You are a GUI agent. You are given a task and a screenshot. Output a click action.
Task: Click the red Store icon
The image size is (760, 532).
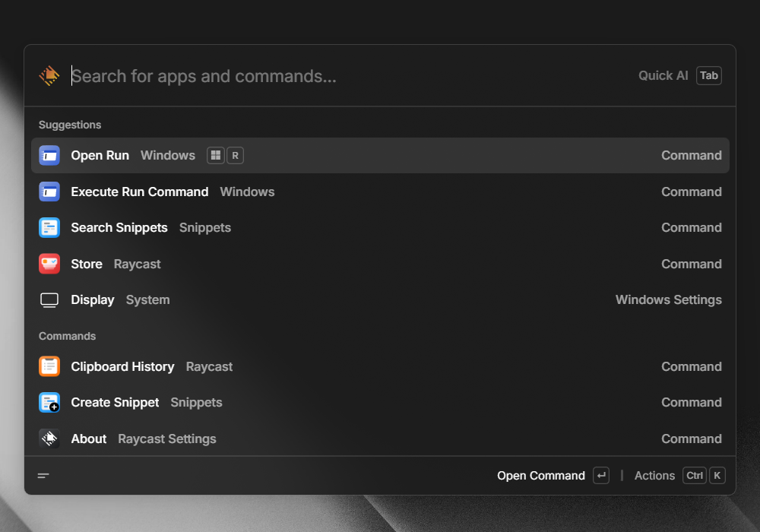(49, 264)
